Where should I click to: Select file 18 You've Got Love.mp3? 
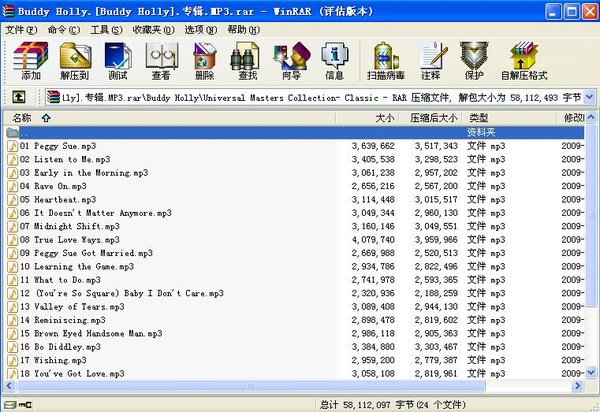point(295,374)
